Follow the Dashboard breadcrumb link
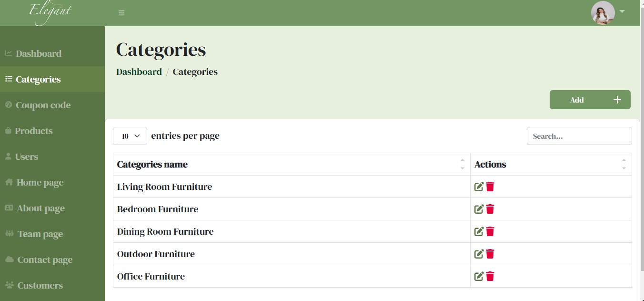Viewport: 644px width, 301px height. pos(139,72)
